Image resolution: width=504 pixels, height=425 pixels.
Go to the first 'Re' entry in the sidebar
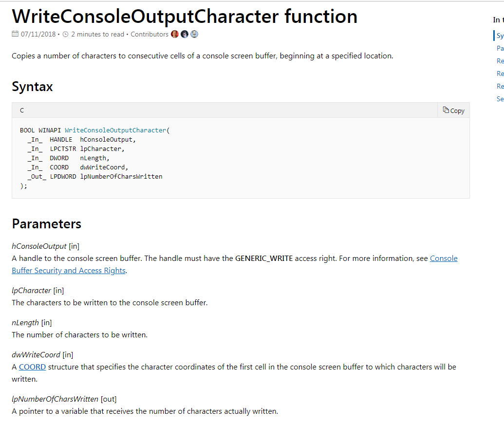(x=500, y=61)
